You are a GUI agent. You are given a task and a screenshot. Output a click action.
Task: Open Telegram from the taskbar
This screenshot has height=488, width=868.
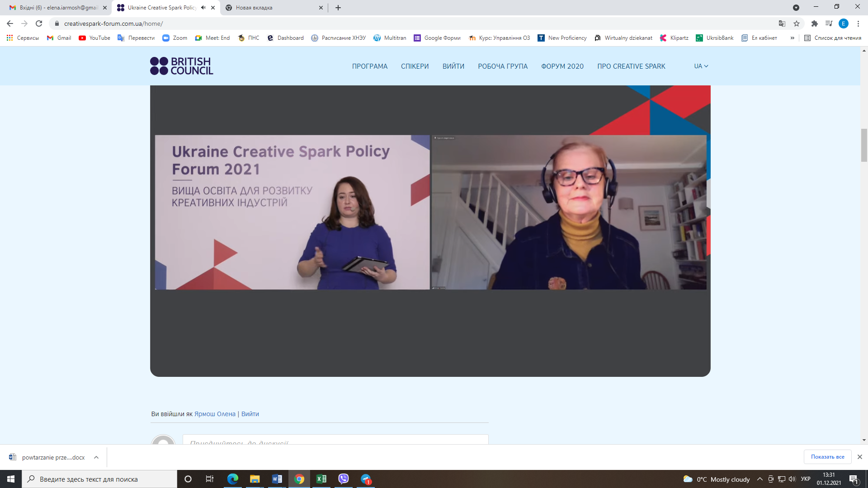pyautogui.click(x=366, y=479)
